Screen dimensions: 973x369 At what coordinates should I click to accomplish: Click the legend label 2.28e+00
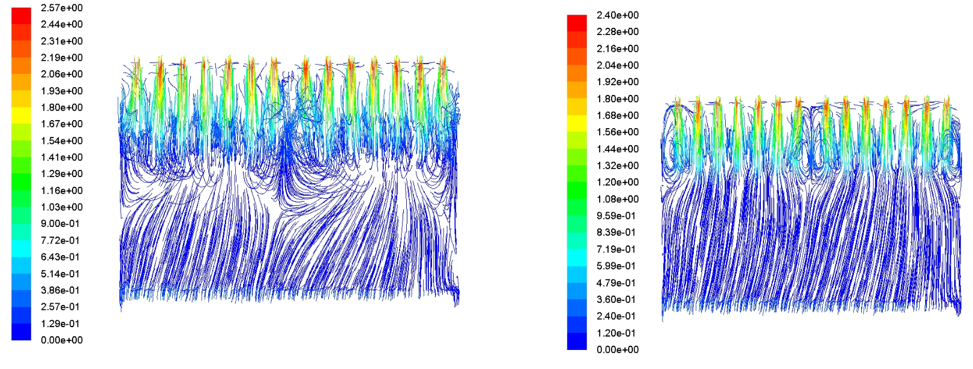(x=617, y=32)
